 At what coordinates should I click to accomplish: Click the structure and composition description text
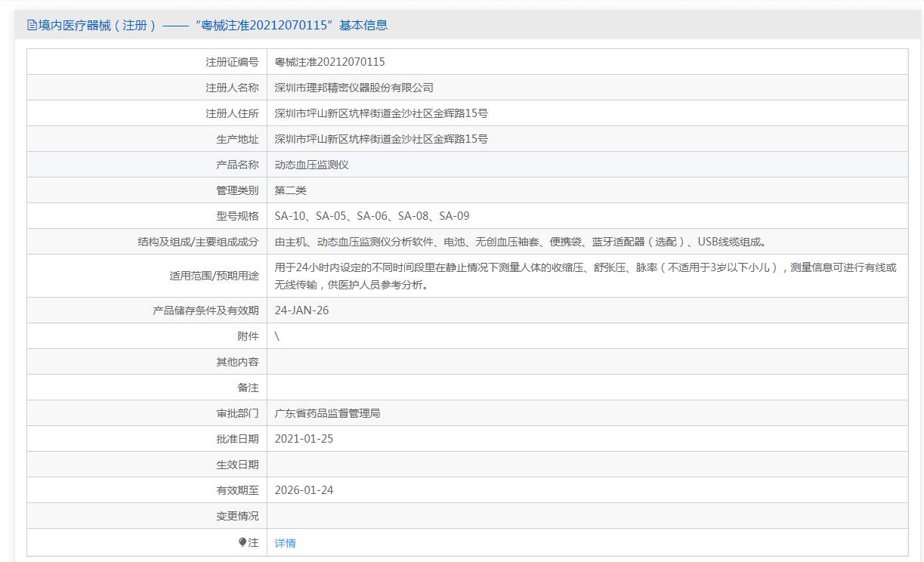pyautogui.click(x=521, y=242)
